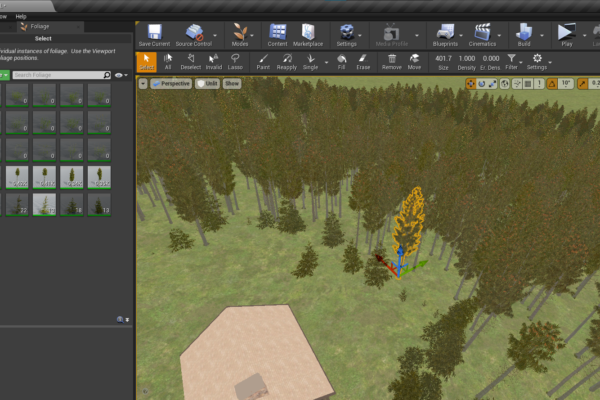Click the Cinematics clapperboard icon
The image size is (600, 400).
coord(482,32)
